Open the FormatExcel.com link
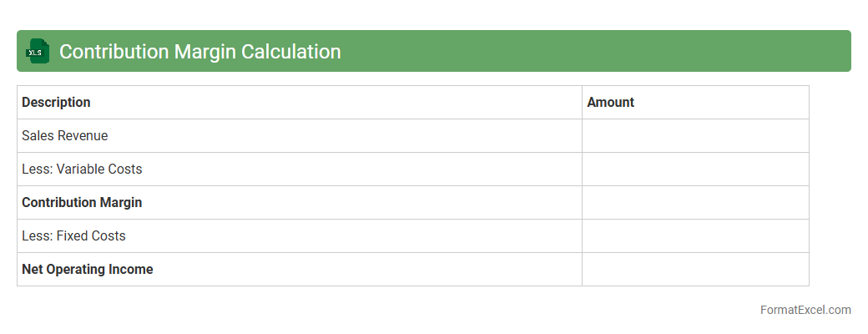This screenshot has width=868, height=334. point(805,310)
